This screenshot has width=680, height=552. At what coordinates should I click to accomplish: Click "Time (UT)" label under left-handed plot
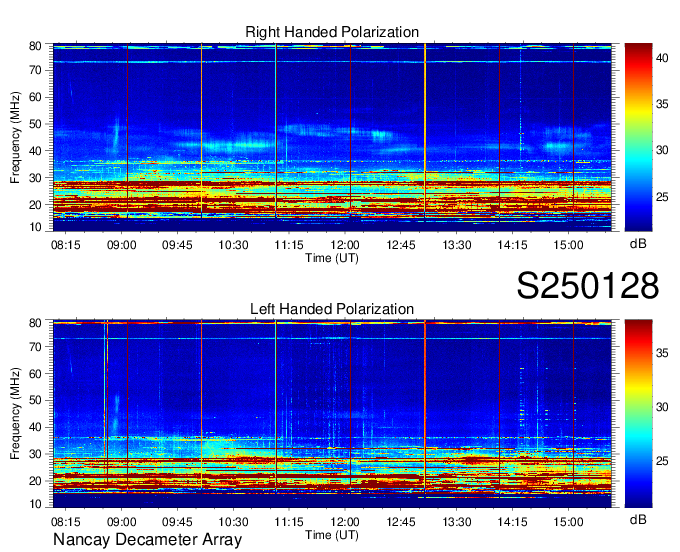[332, 535]
